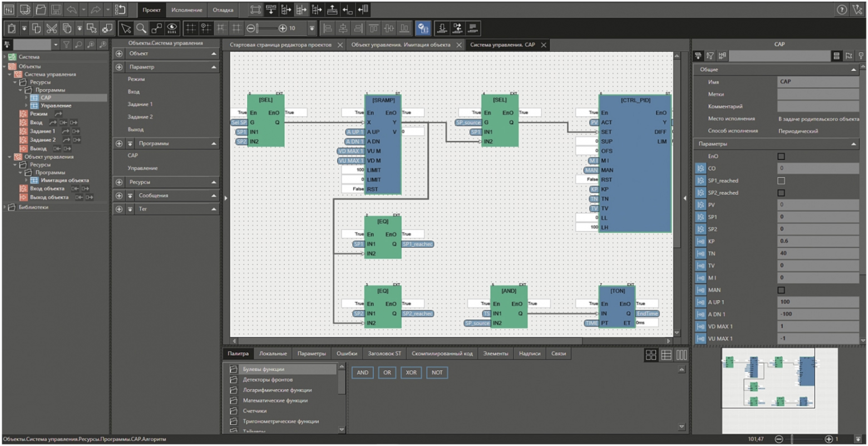Enable the MAN parameter checkbox

pos(781,290)
